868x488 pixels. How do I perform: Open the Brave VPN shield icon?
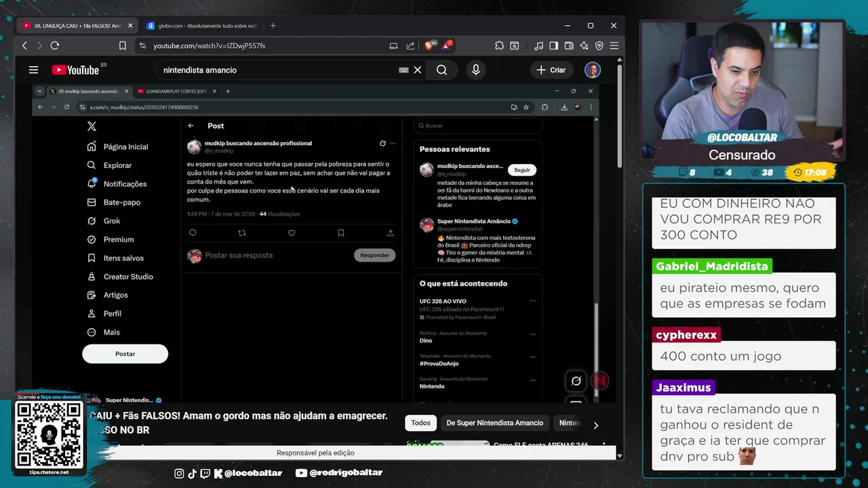coord(599,45)
